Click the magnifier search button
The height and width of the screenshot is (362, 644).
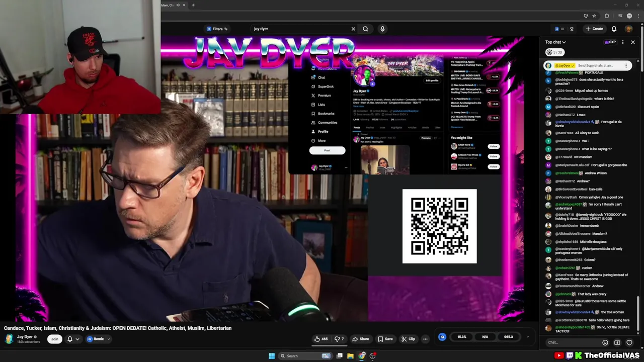point(365,29)
